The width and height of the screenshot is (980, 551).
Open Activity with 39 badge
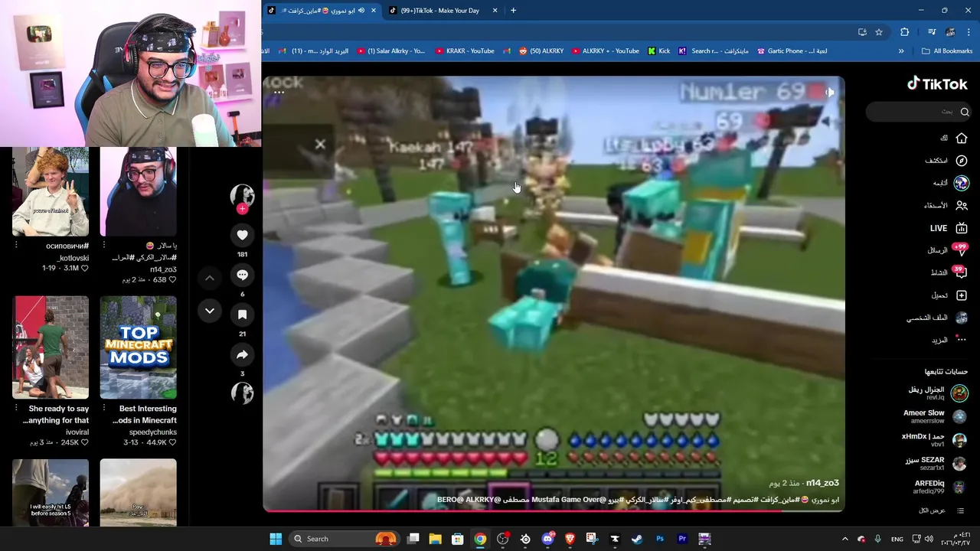point(949,272)
